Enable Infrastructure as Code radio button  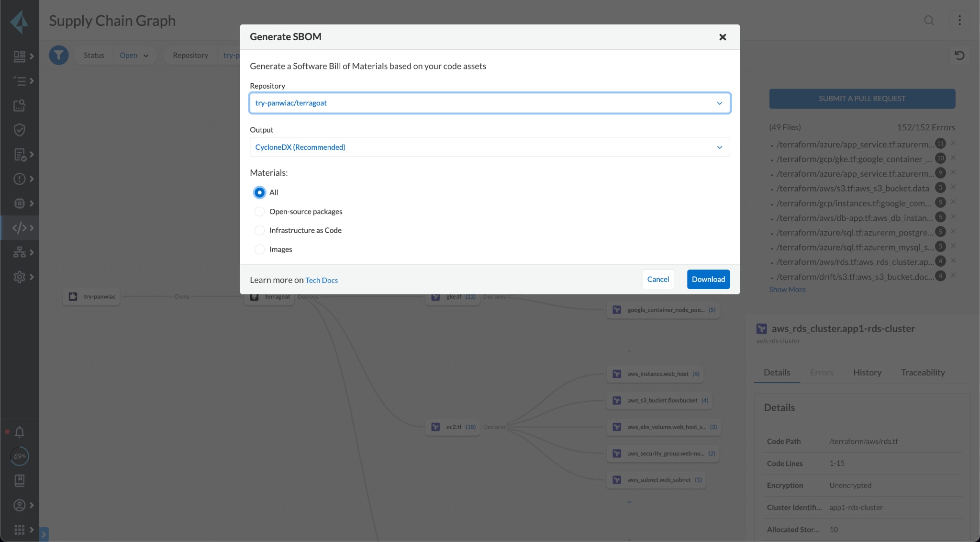[x=259, y=230]
